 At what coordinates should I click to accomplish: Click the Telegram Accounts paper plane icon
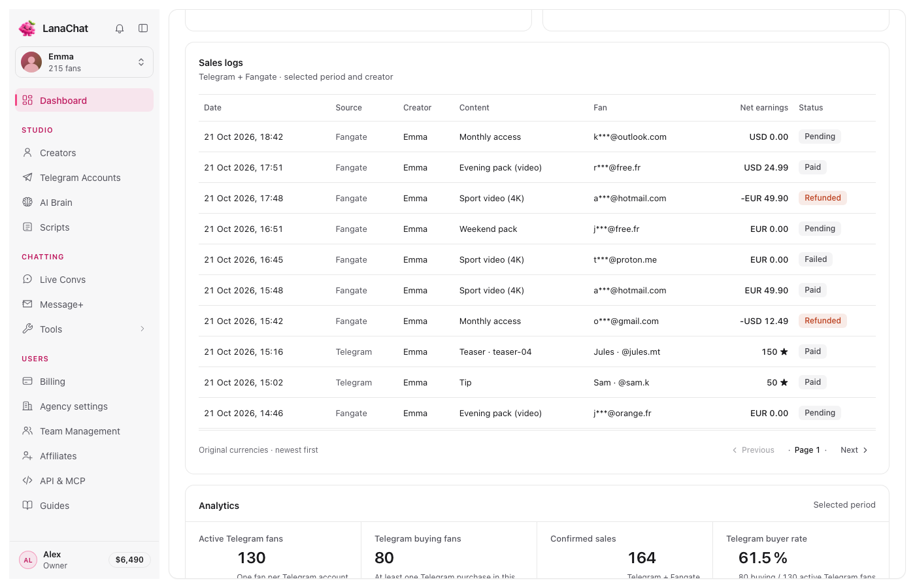click(27, 177)
